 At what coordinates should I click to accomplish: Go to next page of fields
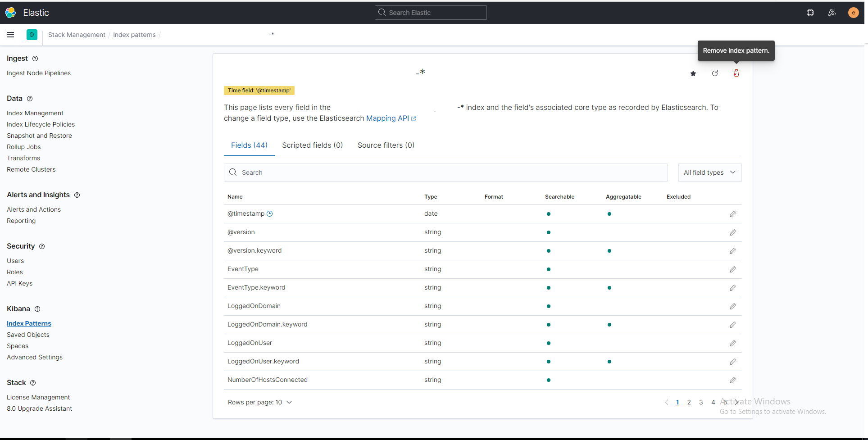pyautogui.click(x=737, y=402)
